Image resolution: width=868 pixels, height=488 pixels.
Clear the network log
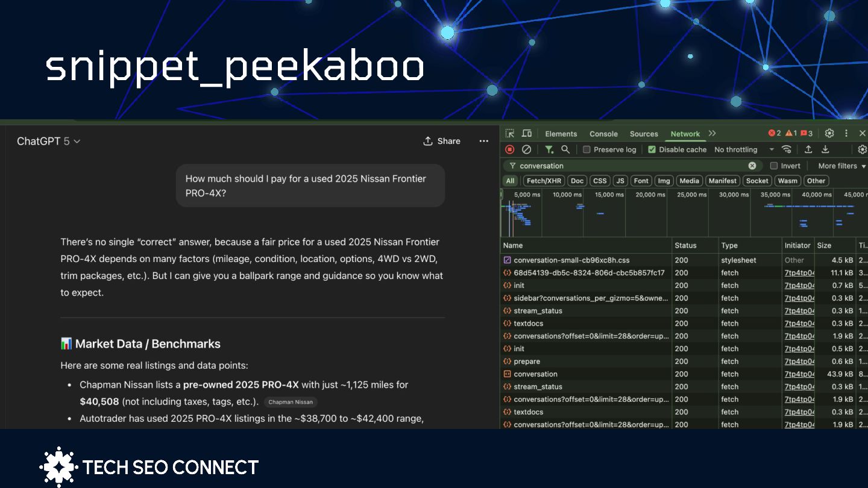point(526,149)
